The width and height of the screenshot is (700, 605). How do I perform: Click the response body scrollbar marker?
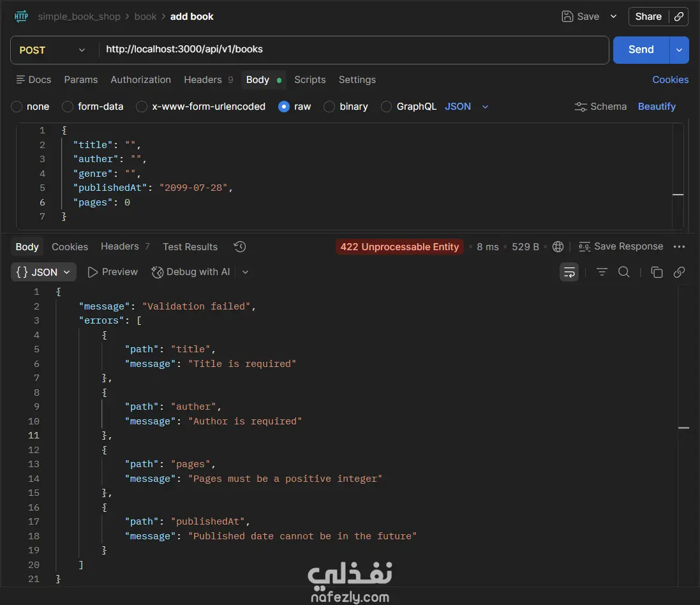(683, 428)
